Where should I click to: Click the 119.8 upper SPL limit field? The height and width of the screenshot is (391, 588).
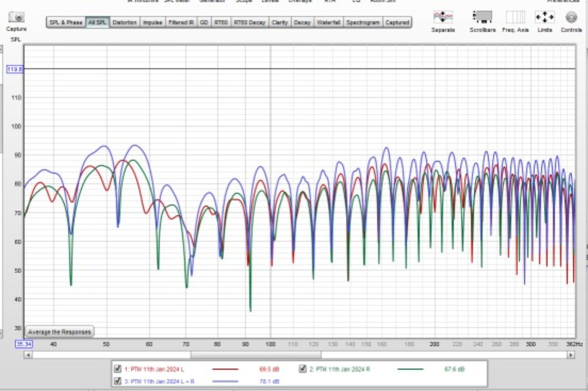(x=15, y=69)
